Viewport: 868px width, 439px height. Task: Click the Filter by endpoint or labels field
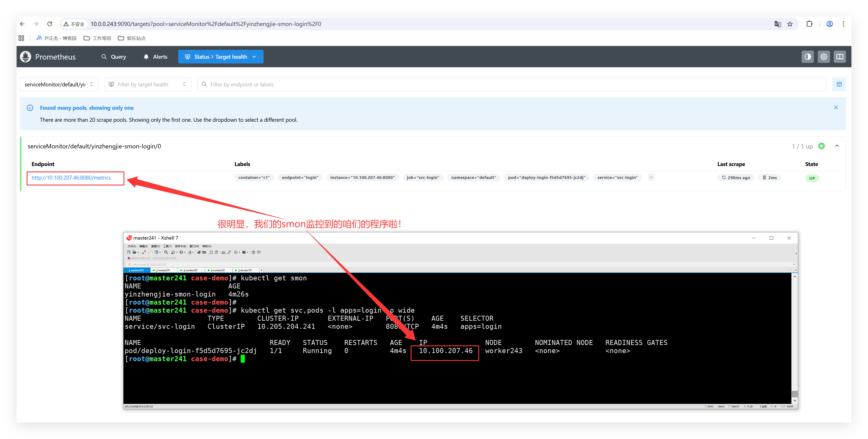click(511, 84)
